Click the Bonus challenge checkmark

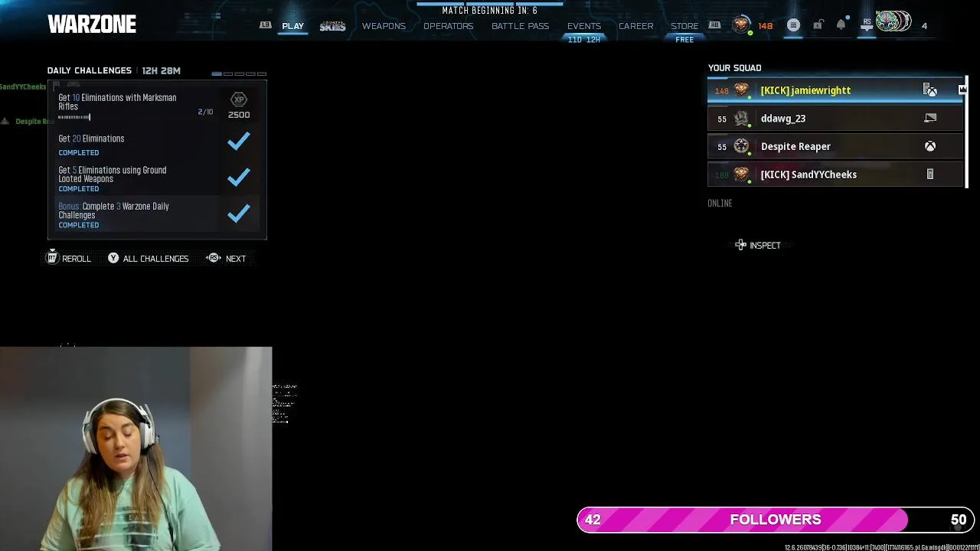click(239, 213)
